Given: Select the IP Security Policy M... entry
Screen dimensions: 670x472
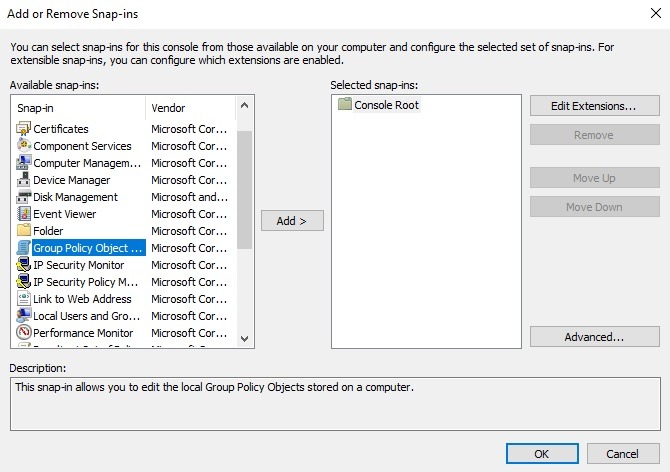Looking at the screenshot, I should click(x=85, y=282).
